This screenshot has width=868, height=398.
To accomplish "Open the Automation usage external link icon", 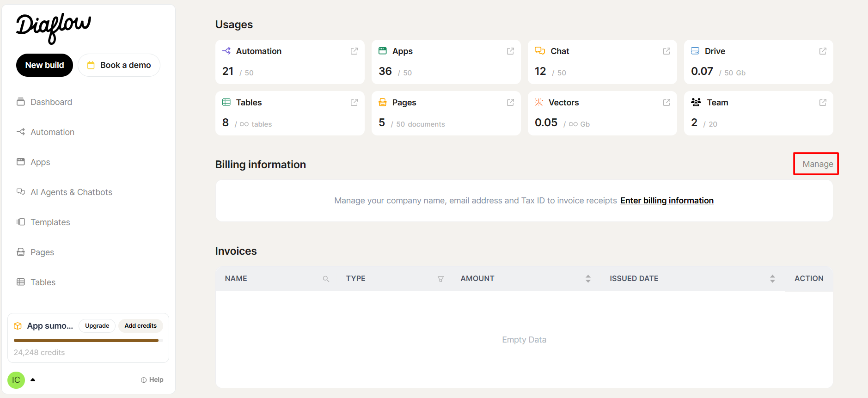I will (x=354, y=51).
